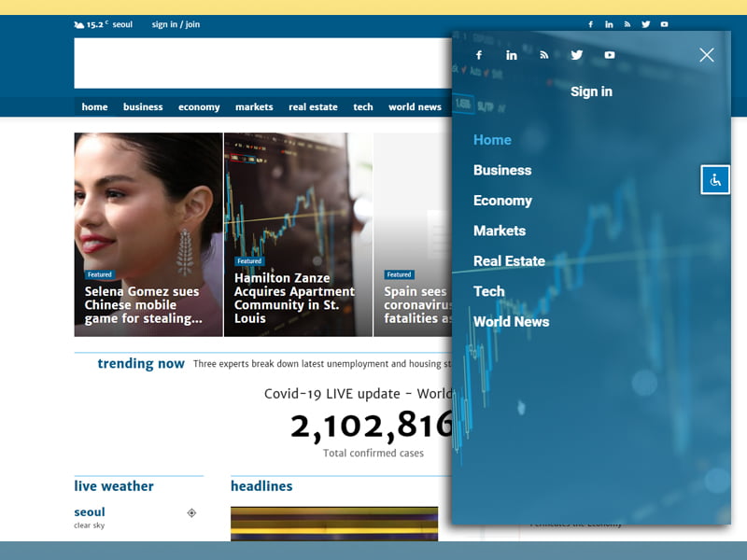
Task: Switch to tech in the top navigation bar
Action: pyautogui.click(x=363, y=107)
